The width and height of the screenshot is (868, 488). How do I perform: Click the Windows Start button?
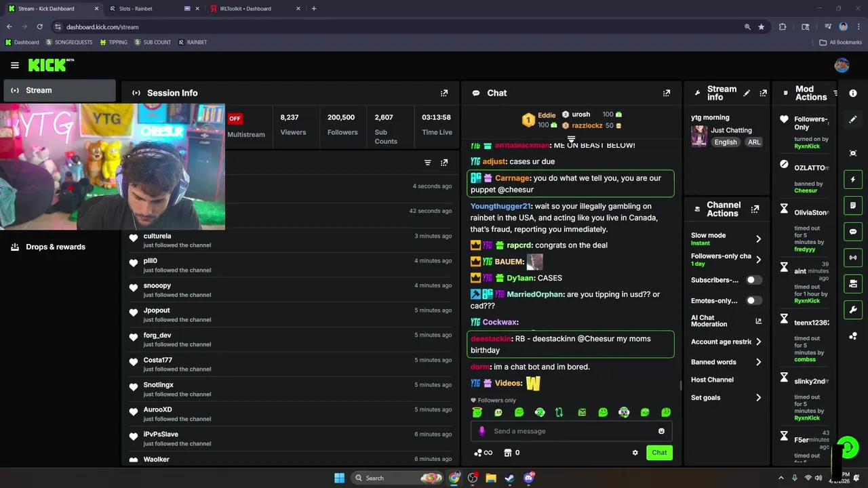(339, 478)
